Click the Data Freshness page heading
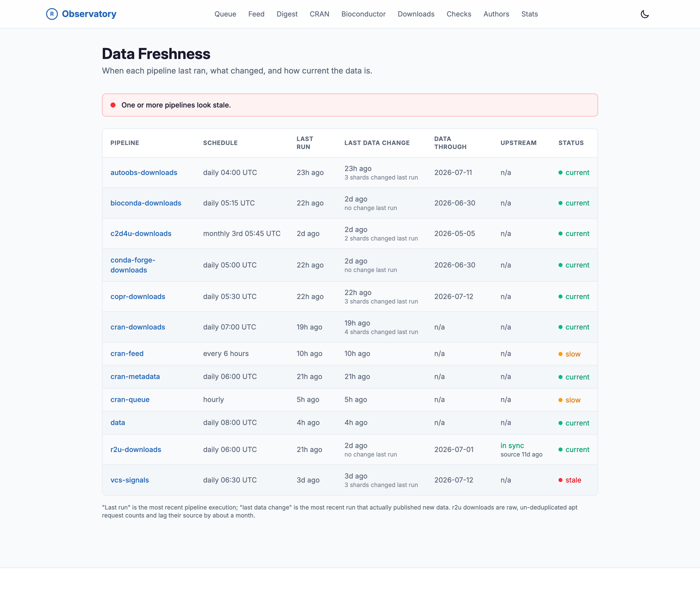This screenshot has width=700, height=590. [x=156, y=54]
